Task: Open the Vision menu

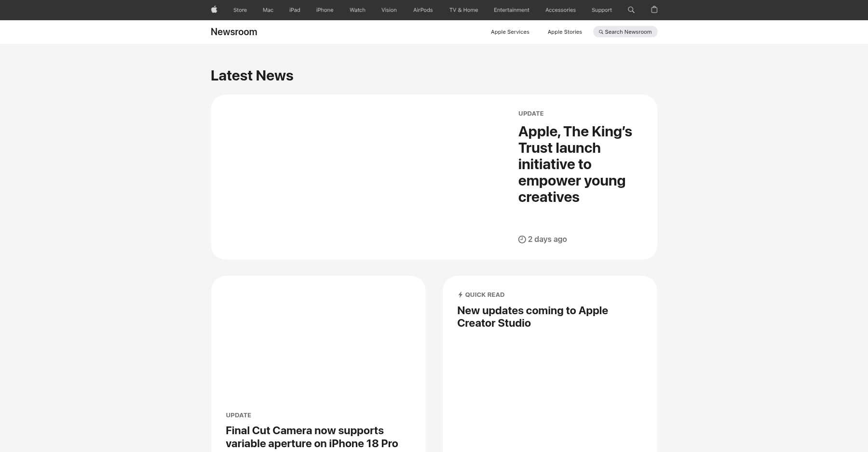Action: 389,10
